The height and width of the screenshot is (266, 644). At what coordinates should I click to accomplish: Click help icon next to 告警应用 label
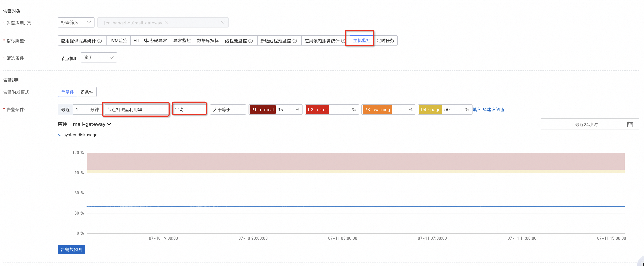coord(29,23)
